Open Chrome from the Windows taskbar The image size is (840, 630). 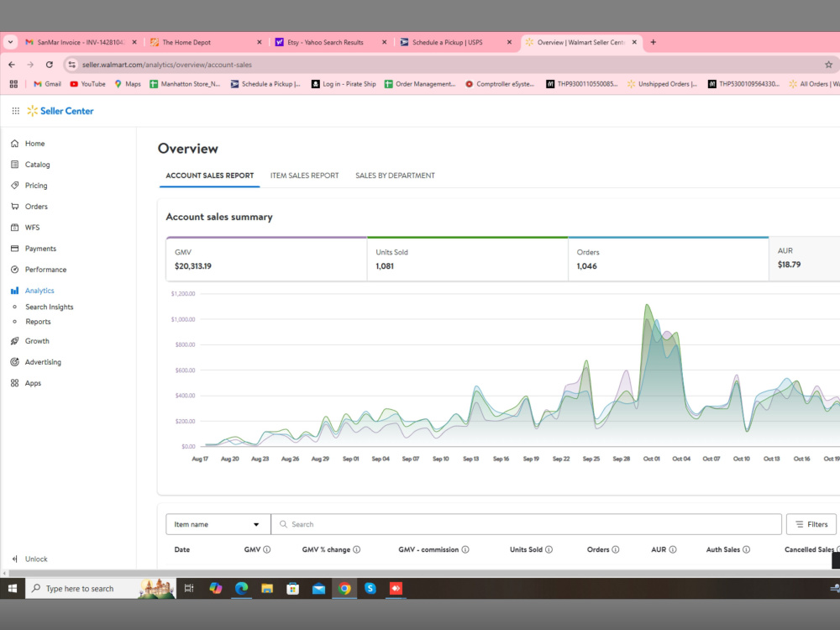coord(344,588)
